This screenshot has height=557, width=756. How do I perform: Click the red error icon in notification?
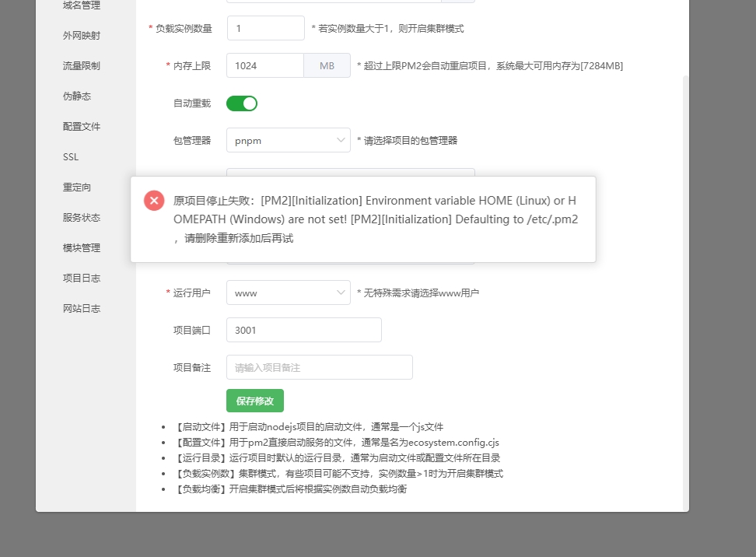pos(154,201)
